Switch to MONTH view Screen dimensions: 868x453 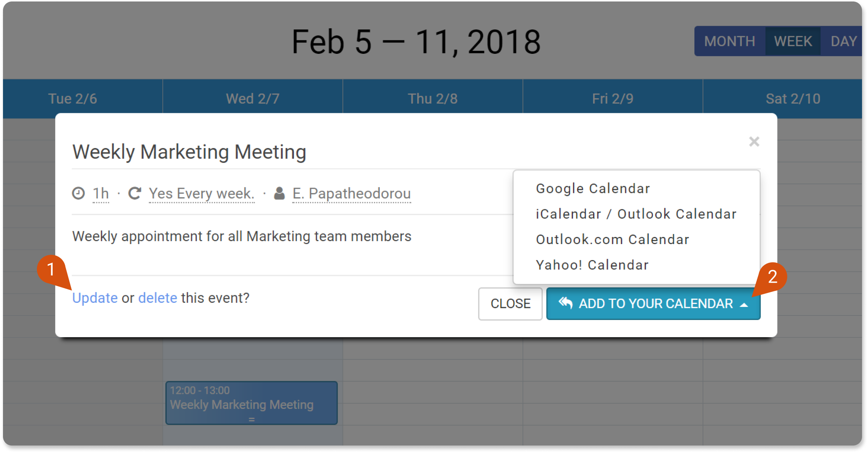[730, 41]
